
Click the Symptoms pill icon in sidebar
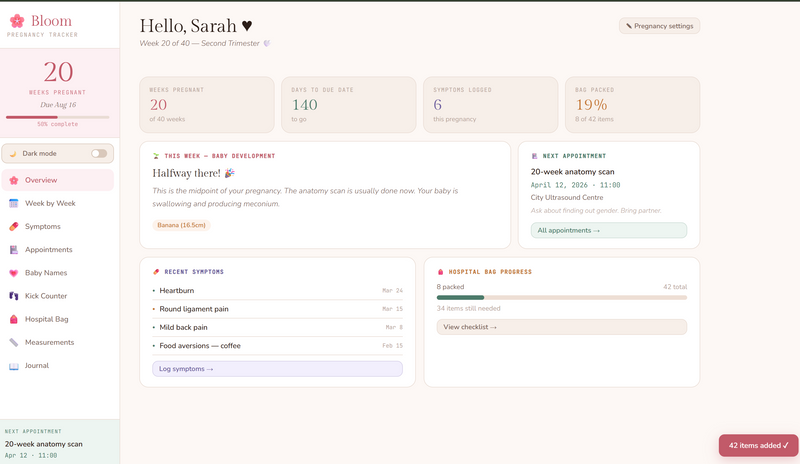14,226
